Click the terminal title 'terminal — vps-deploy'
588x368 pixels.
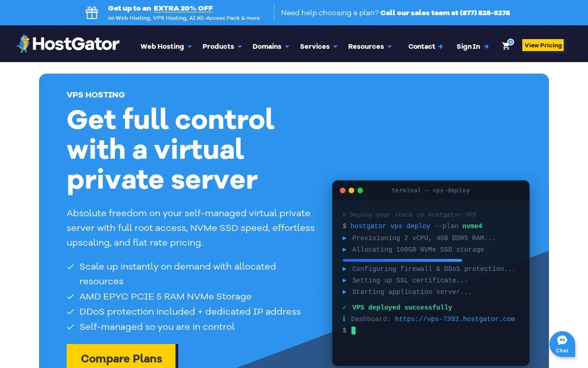click(430, 190)
